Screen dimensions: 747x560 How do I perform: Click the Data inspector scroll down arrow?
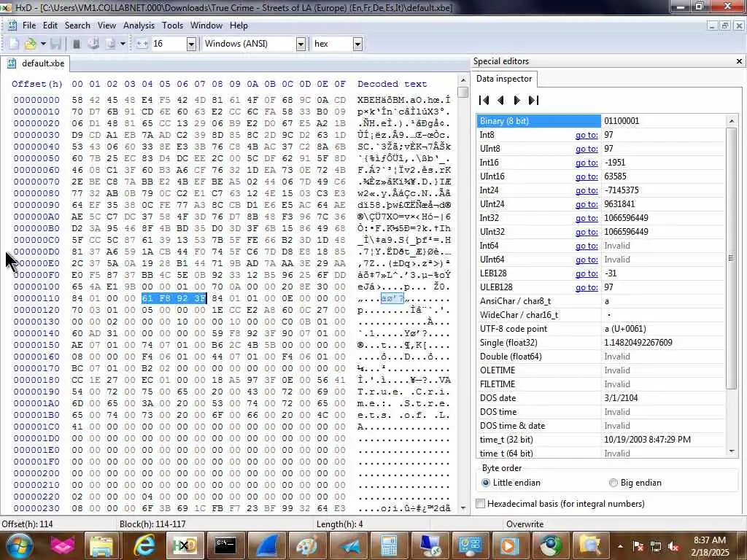coord(731,451)
